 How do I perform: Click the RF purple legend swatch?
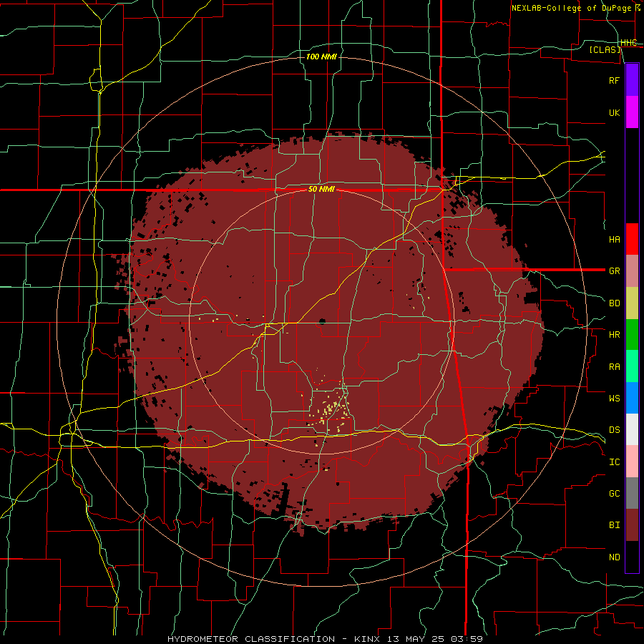coord(632,80)
